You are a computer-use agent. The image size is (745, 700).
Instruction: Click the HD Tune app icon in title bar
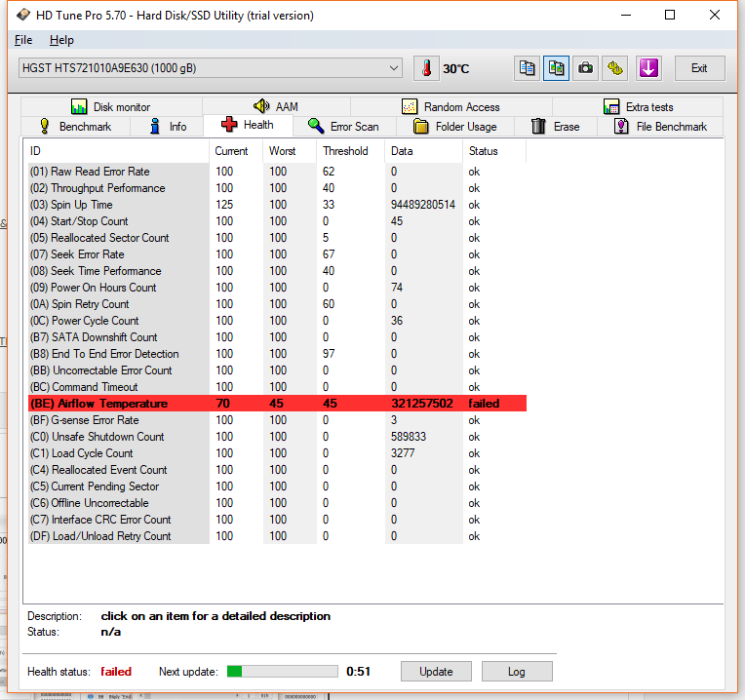22,16
